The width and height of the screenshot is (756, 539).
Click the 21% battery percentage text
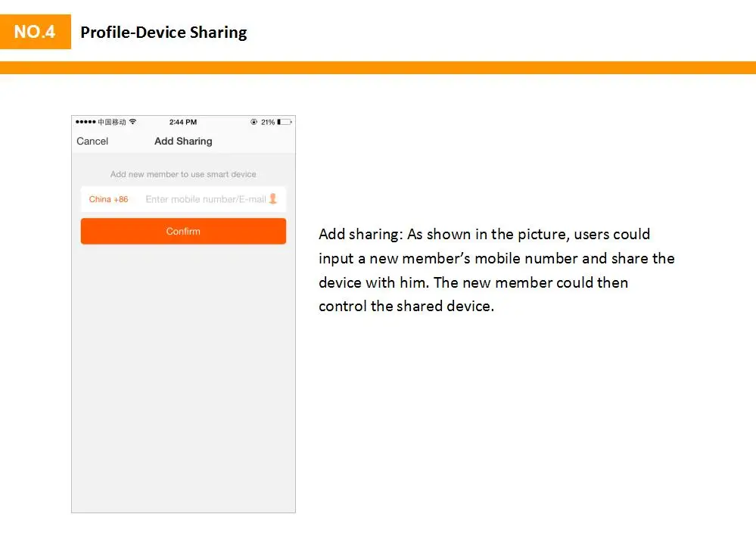[x=268, y=122]
